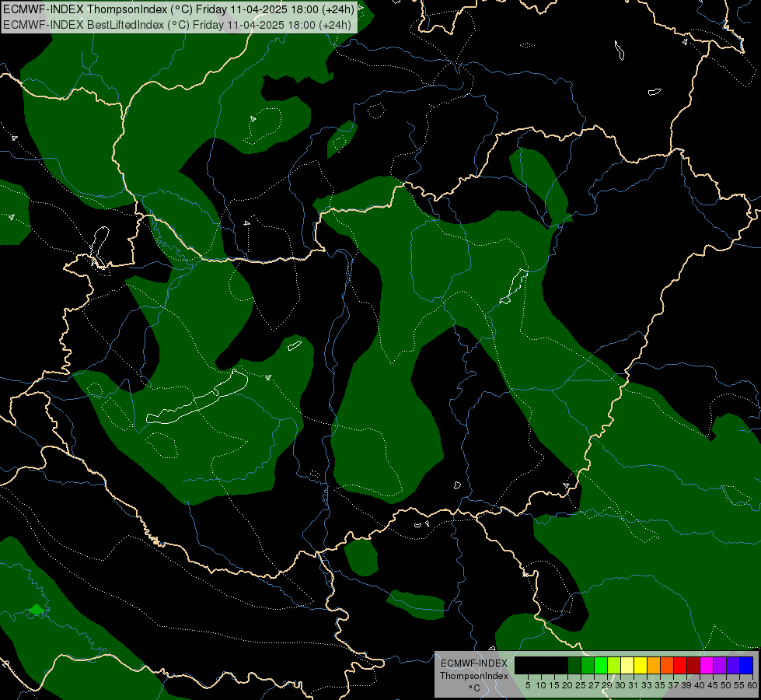Viewport: 761px width, 700px height.
Task: Click the elongated Lake Balaton outline on map
Action: [197, 397]
